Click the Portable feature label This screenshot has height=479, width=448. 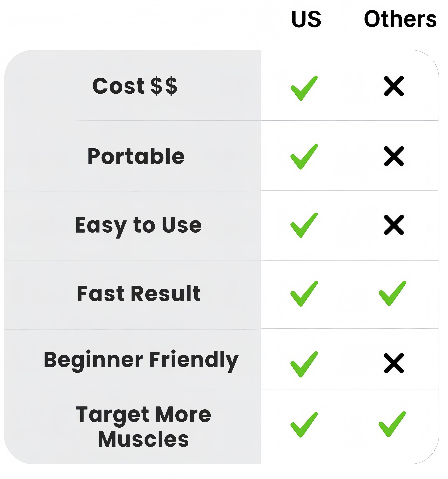[136, 156]
